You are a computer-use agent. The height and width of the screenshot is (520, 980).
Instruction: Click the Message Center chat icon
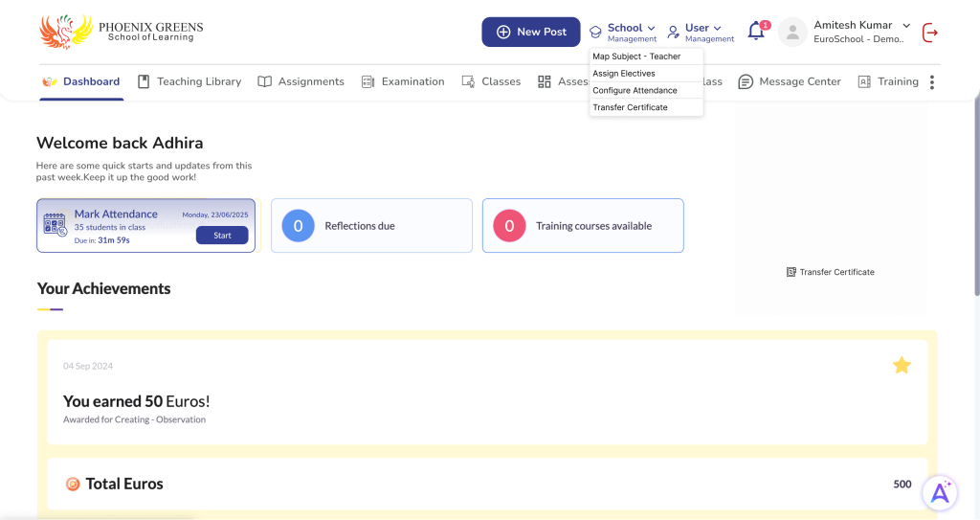coord(746,82)
